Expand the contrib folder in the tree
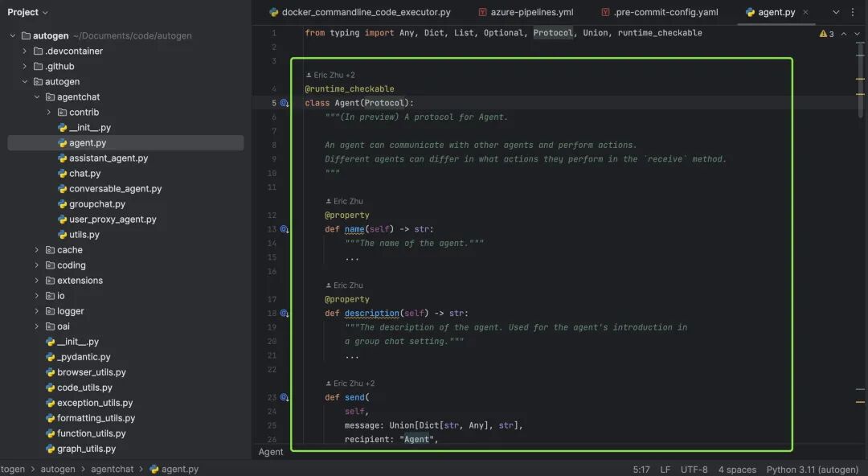 click(x=49, y=113)
